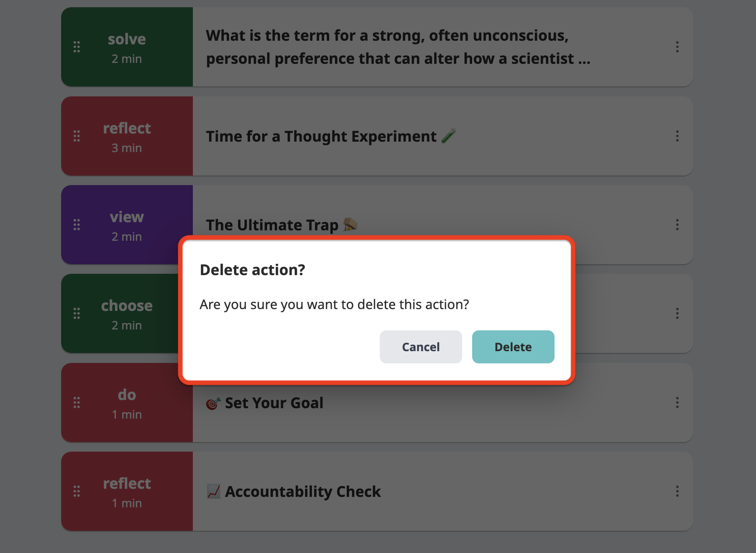This screenshot has width=756, height=553.
Task: Open The Ultimate Trap view action
Action: pos(282,225)
